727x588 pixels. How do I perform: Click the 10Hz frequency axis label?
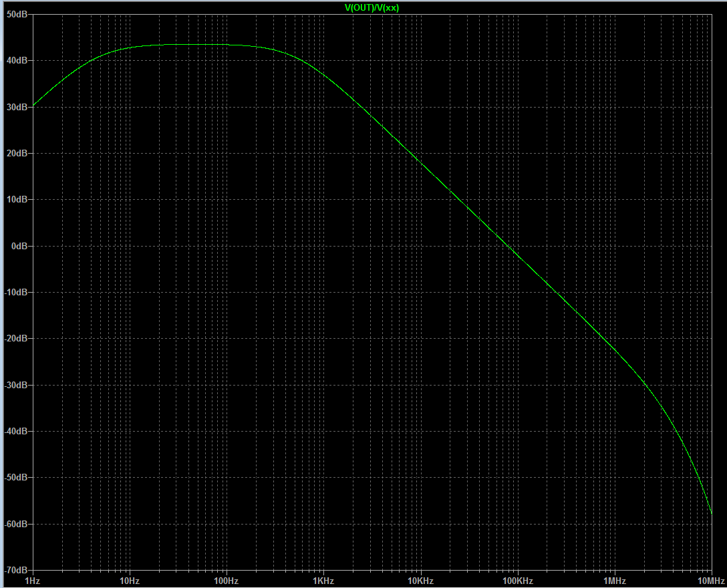(130, 581)
